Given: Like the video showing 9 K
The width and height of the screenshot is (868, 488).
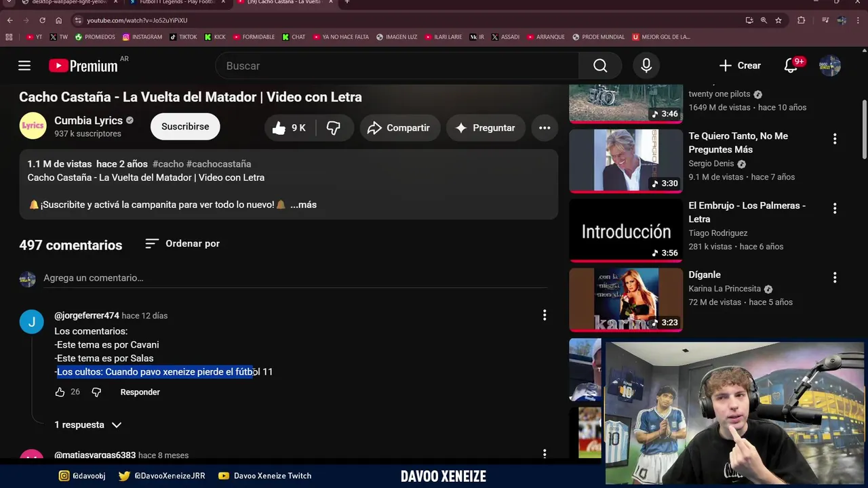Looking at the screenshot, I should click(289, 127).
